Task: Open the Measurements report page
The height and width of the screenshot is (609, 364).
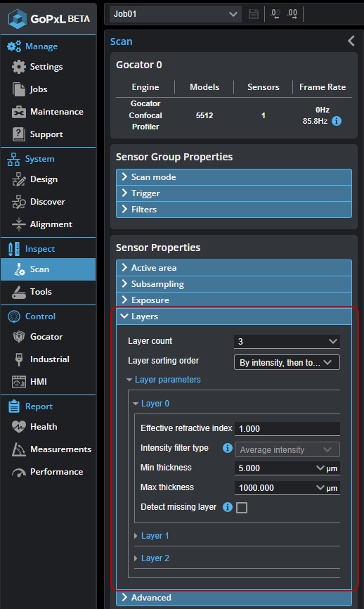Action: point(52,449)
